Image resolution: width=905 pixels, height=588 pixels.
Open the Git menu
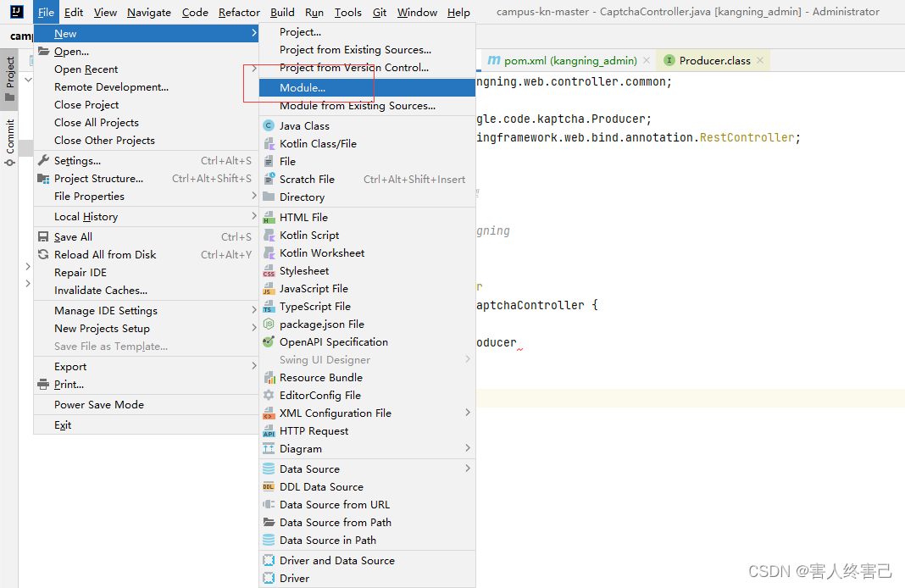[x=379, y=12]
